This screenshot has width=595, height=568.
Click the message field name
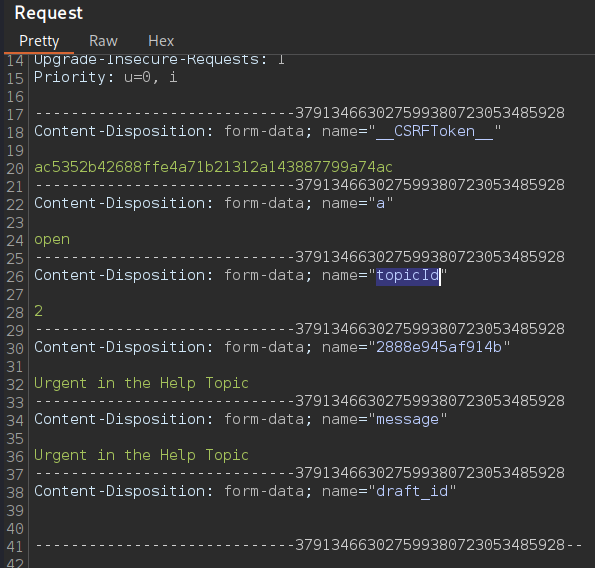pyautogui.click(x=407, y=419)
